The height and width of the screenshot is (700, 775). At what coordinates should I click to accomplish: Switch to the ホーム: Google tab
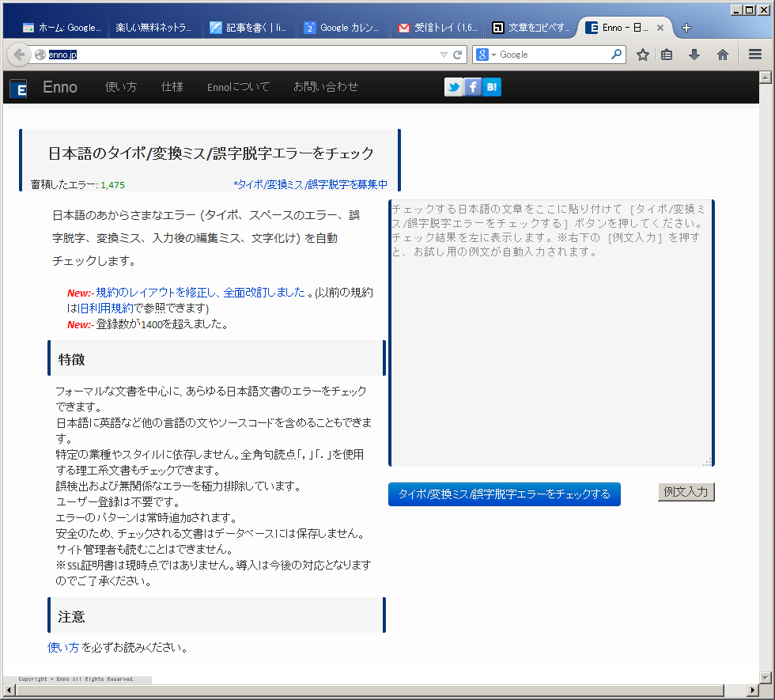point(62,28)
